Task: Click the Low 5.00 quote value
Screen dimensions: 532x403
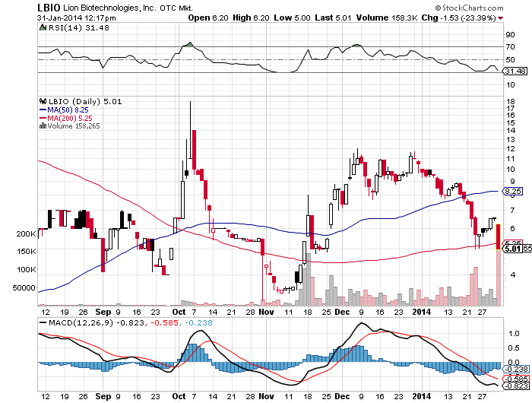Action: (292, 17)
